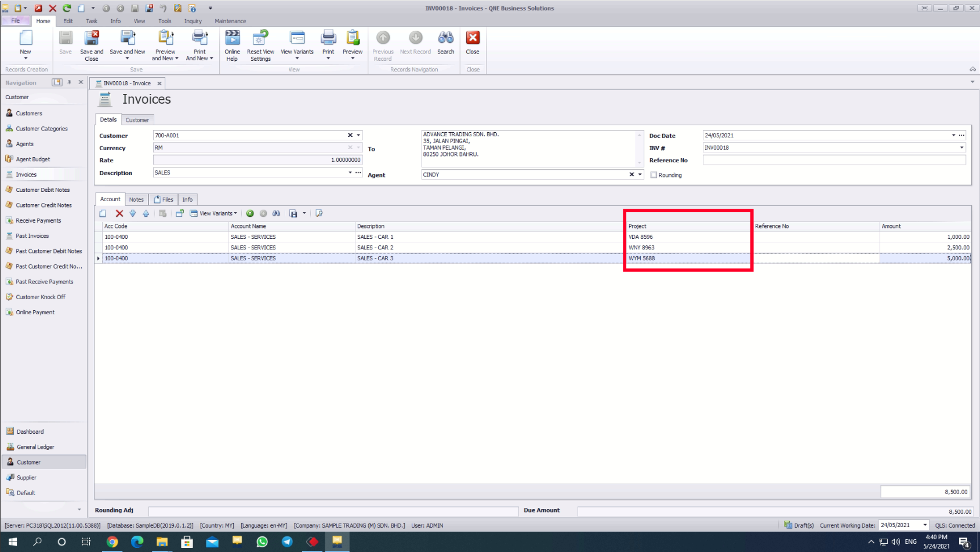Open the Description SALES dropdown arrow
980x552 pixels.
click(x=350, y=172)
